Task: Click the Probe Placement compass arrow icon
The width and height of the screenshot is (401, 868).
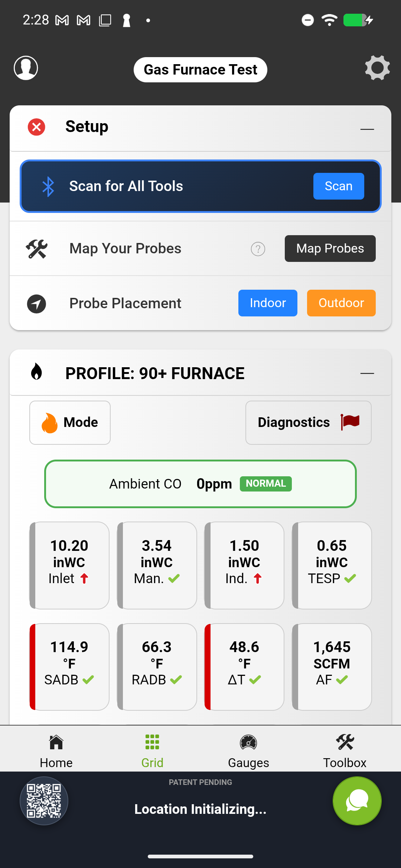Action: pyautogui.click(x=36, y=304)
